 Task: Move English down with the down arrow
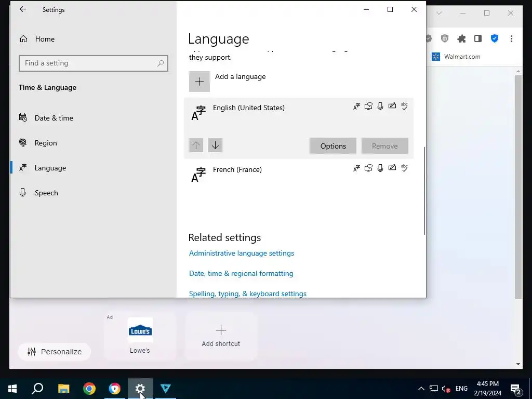click(x=215, y=145)
